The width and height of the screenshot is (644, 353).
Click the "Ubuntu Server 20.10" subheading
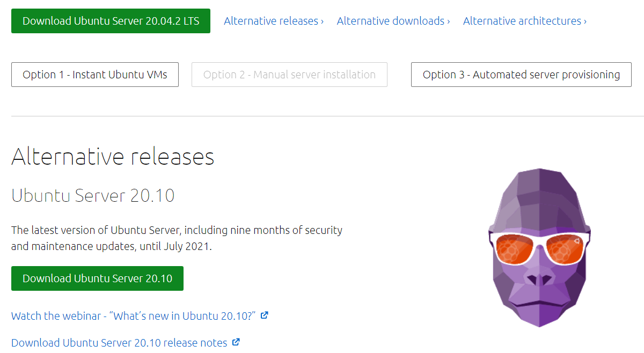coord(93,195)
